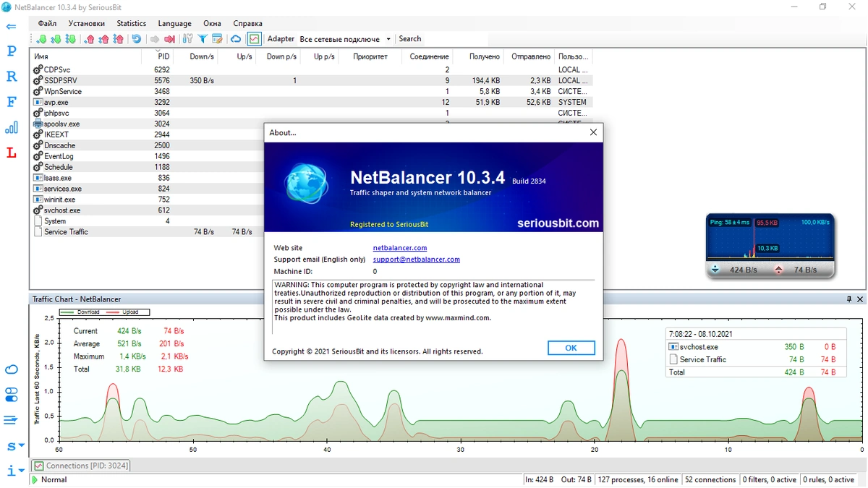
Task: Click the seriousbit.com text in About banner
Action: coord(558,223)
